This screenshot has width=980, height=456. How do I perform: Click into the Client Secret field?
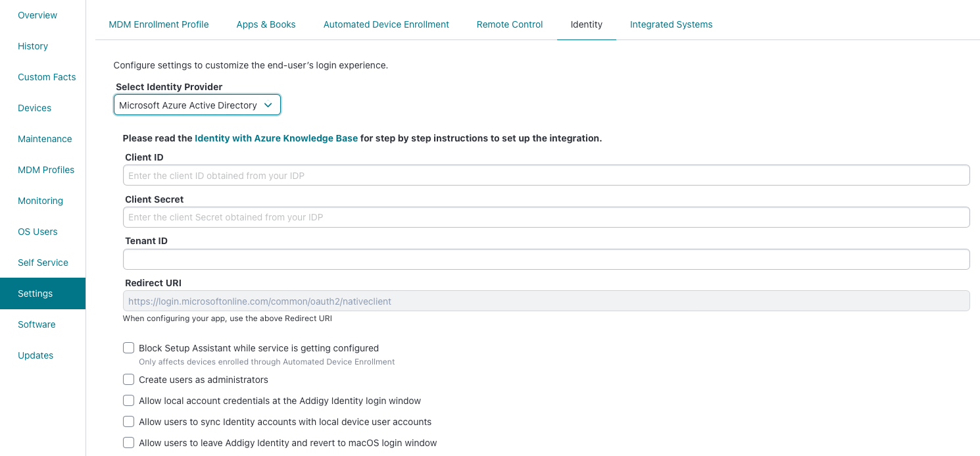(x=546, y=217)
